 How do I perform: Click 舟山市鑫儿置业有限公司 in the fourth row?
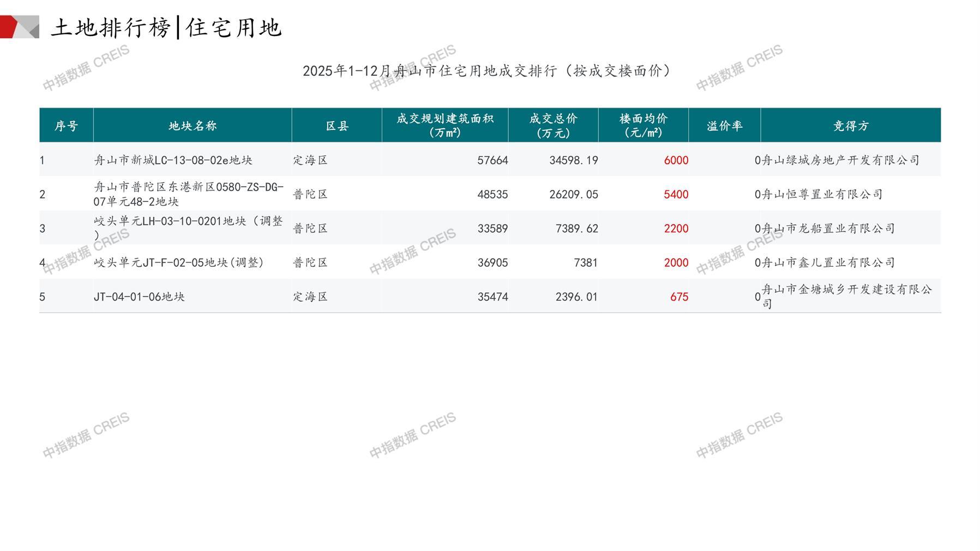[828, 262]
